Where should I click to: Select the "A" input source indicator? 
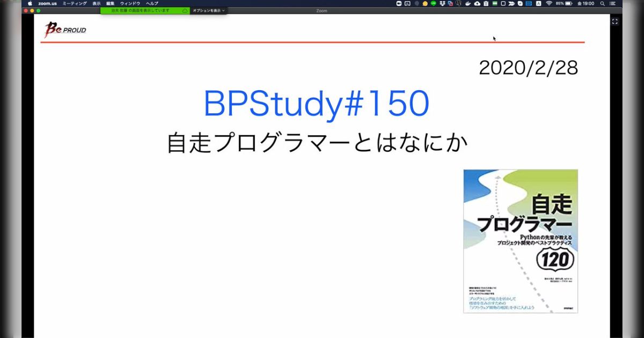pos(538,4)
